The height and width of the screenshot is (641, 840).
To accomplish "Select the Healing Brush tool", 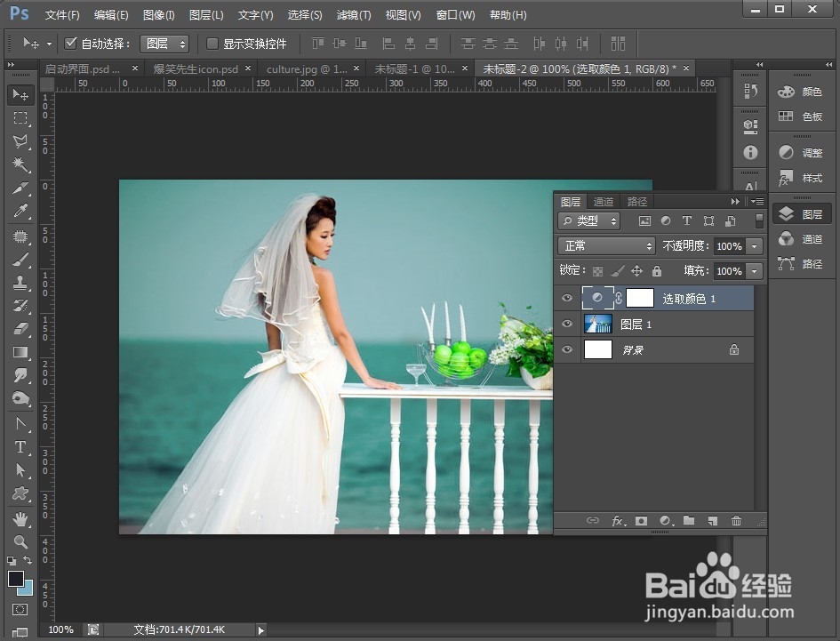I will click(x=20, y=236).
